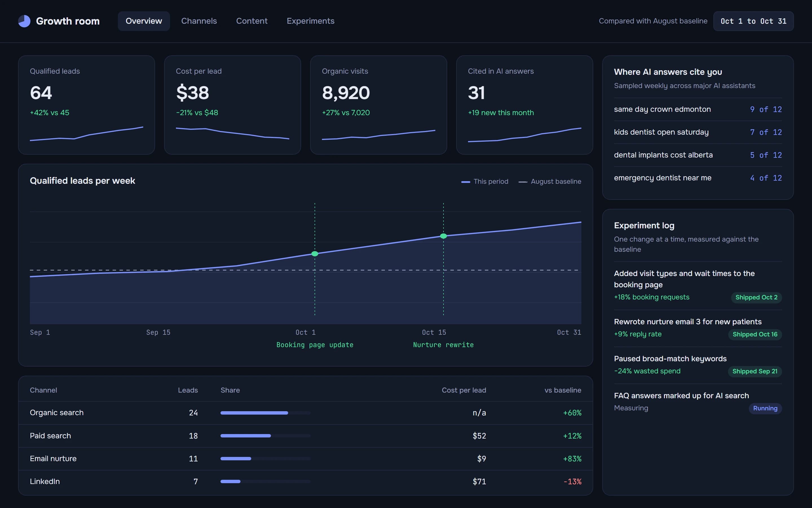
Task: Select the kids dentist open saturday row
Action: (x=698, y=132)
